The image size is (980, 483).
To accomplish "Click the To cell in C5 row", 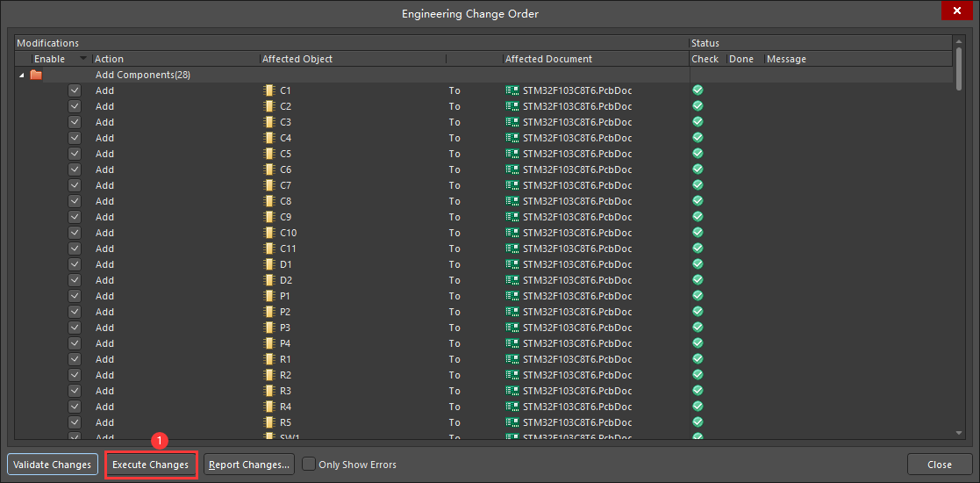I will 454,154.
